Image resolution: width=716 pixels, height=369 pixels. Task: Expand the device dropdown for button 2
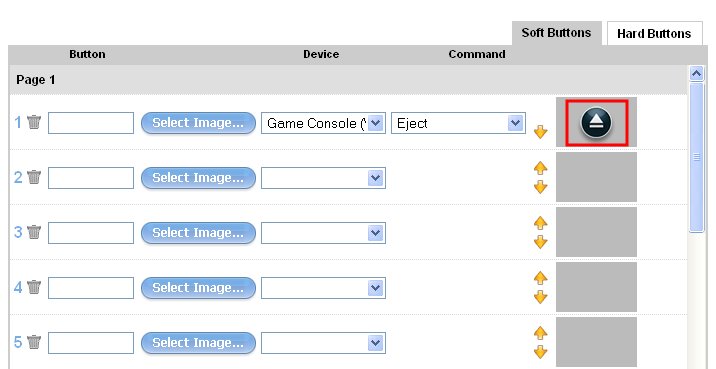click(323, 178)
